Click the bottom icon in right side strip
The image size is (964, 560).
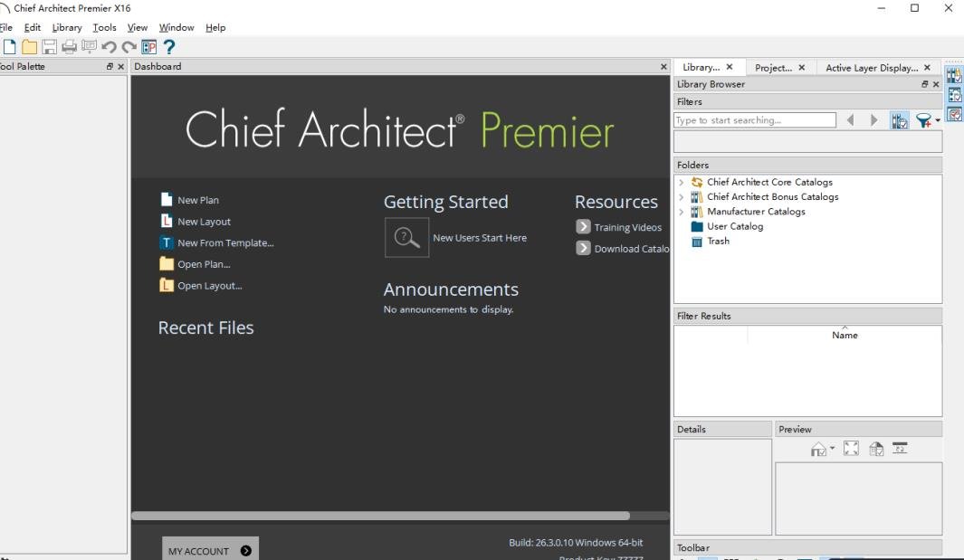[x=954, y=114]
